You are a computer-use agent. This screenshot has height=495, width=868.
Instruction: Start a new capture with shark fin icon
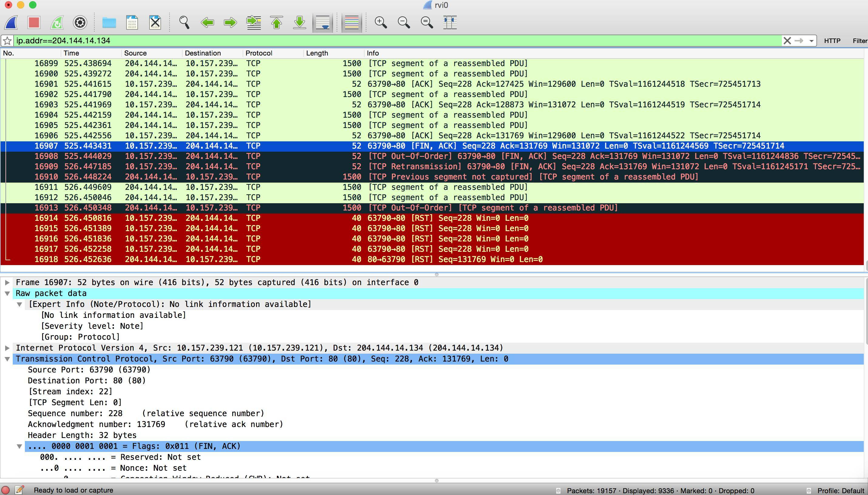[x=11, y=23]
